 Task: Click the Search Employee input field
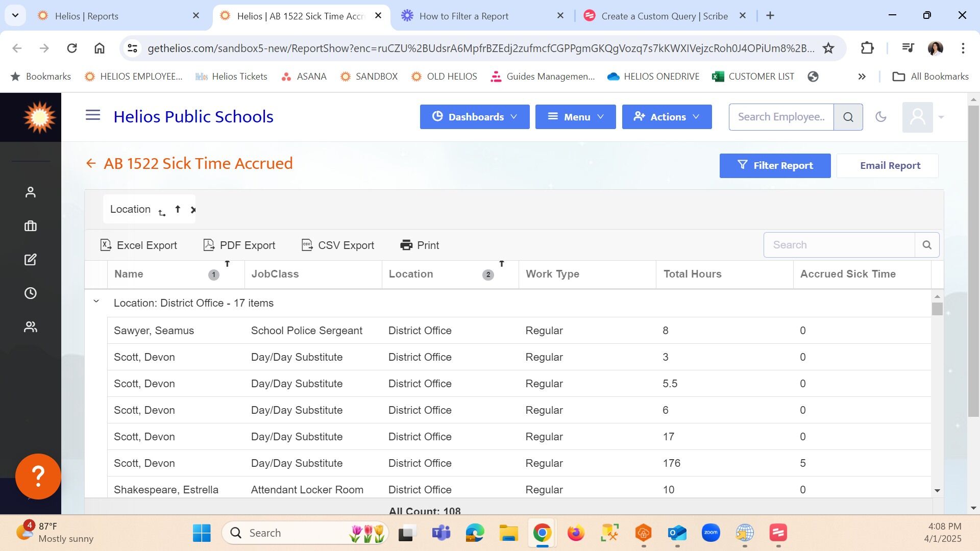coord(781,117)
